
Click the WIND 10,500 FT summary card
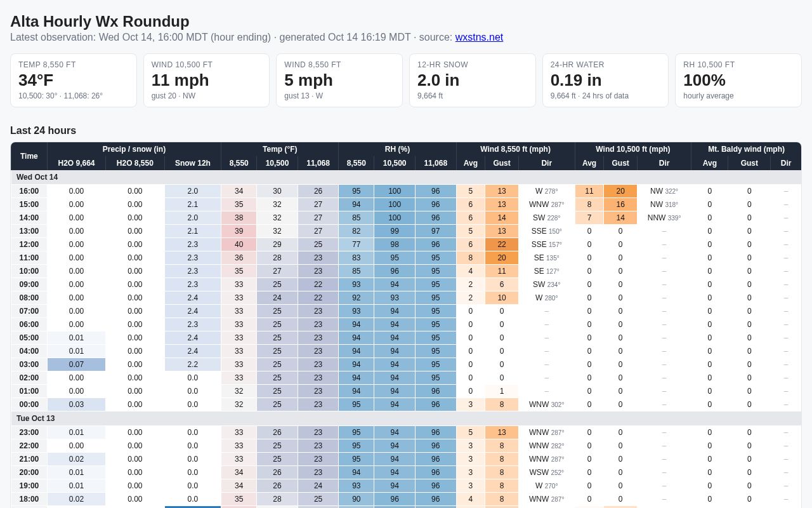click(206, 80)
